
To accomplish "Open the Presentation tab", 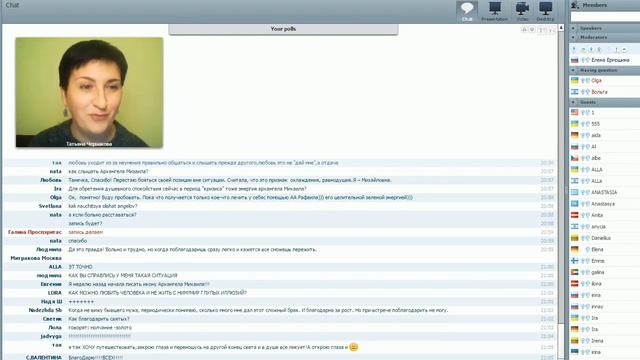I will (x=494, y=11).
